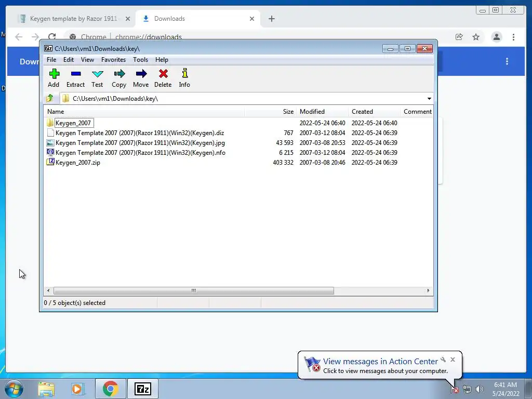The width and height of the screenshot is (532, 399).
Task: Click the red Delete toolbar icon
Action: pos(163,74)
